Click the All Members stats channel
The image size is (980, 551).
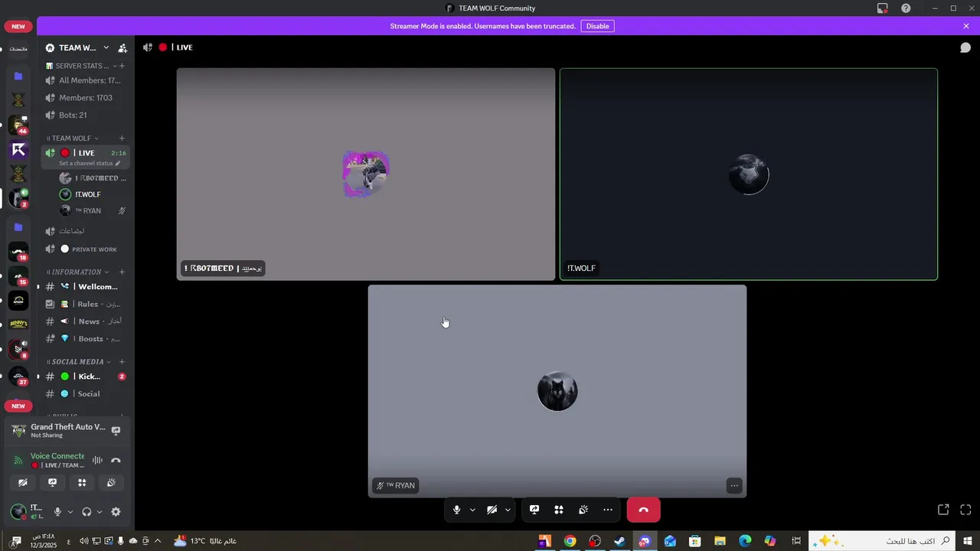click(86, 80)
